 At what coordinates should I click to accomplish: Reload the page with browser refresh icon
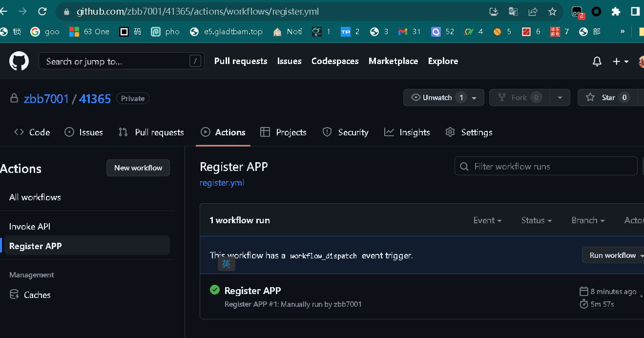coord(42,11)
